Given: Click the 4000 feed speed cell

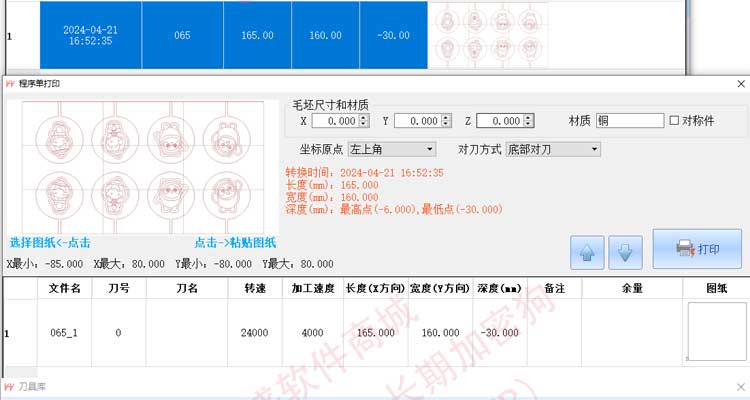Looking at the screenshot, I should point(313,333).
